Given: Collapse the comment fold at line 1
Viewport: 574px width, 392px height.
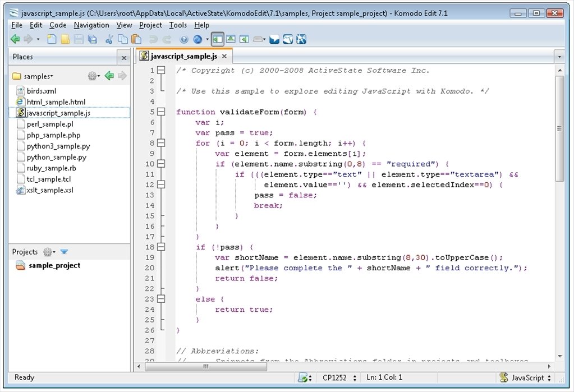Looking at the screenshot, I should click(161, 70).
